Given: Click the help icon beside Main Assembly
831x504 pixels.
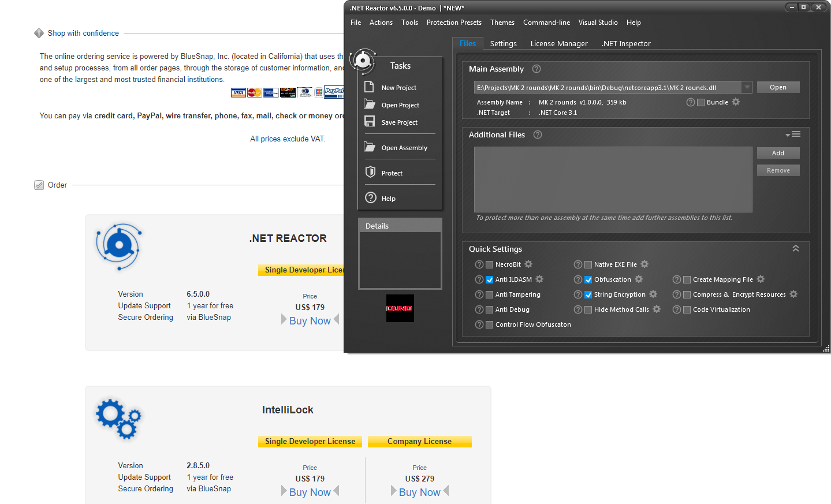Looking at the screenshot, I should tap(536, 69).
